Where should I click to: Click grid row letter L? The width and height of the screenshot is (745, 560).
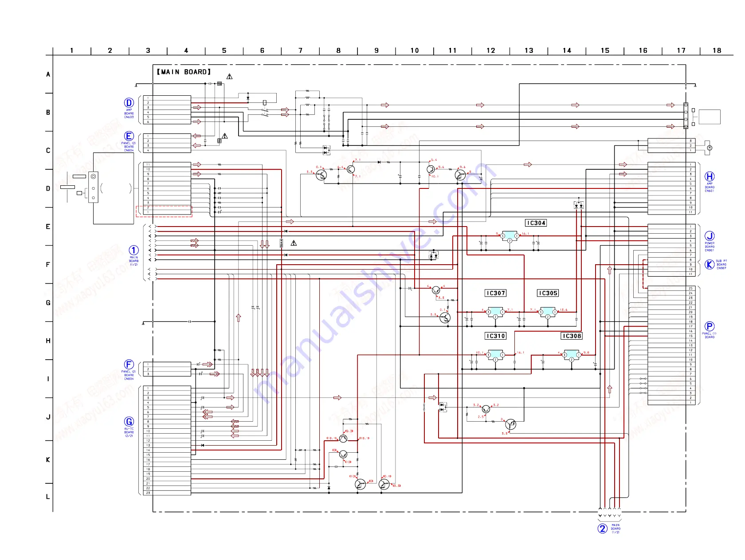[x=48, y=497]
